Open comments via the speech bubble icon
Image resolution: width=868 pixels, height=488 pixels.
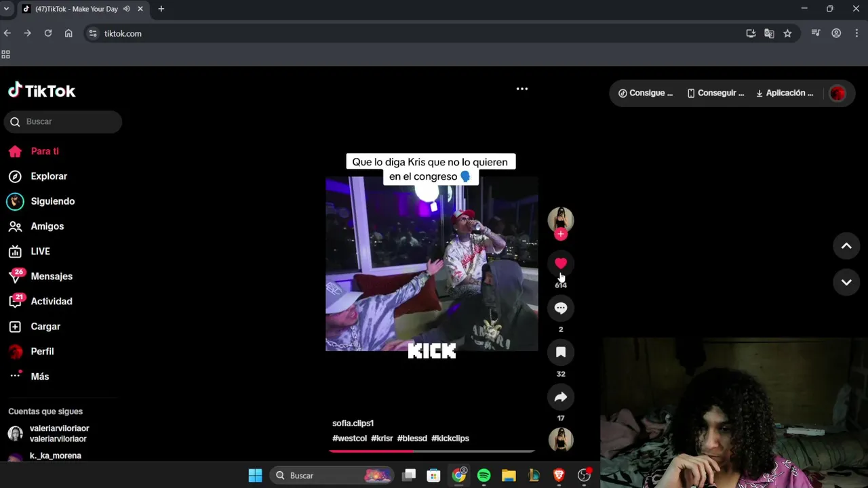tap(560, 308)
